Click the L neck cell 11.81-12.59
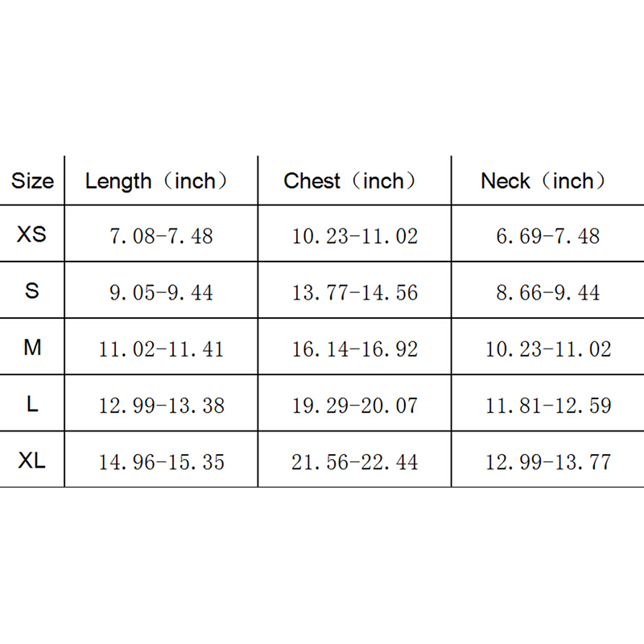The image size is (644, 644). tap(548, 406)
